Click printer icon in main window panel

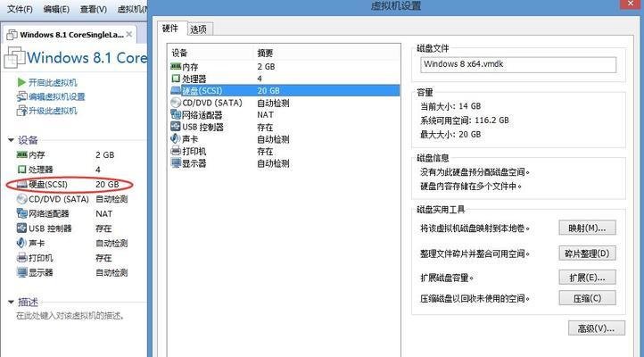(x=21, y=258)
